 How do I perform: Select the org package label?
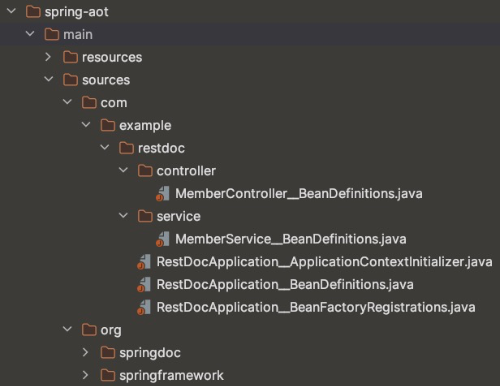pyautogui.click(x=111, y=331)
